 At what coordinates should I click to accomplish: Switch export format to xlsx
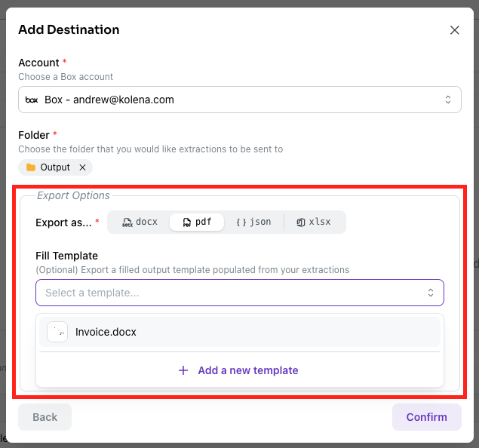(x=314, y=222)
